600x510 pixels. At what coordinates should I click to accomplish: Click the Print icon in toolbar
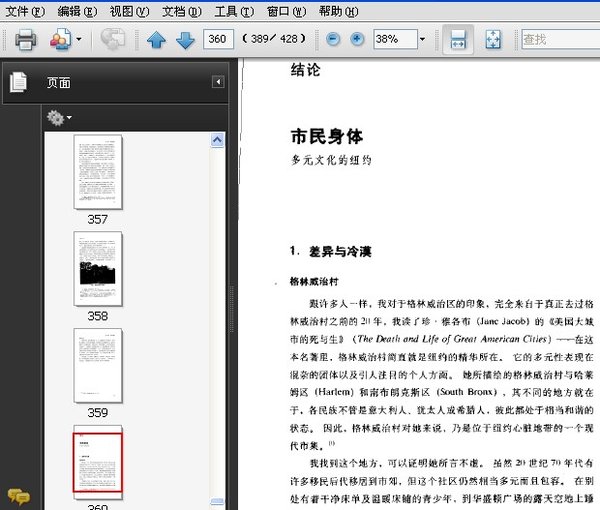click(x=24, y=40)
